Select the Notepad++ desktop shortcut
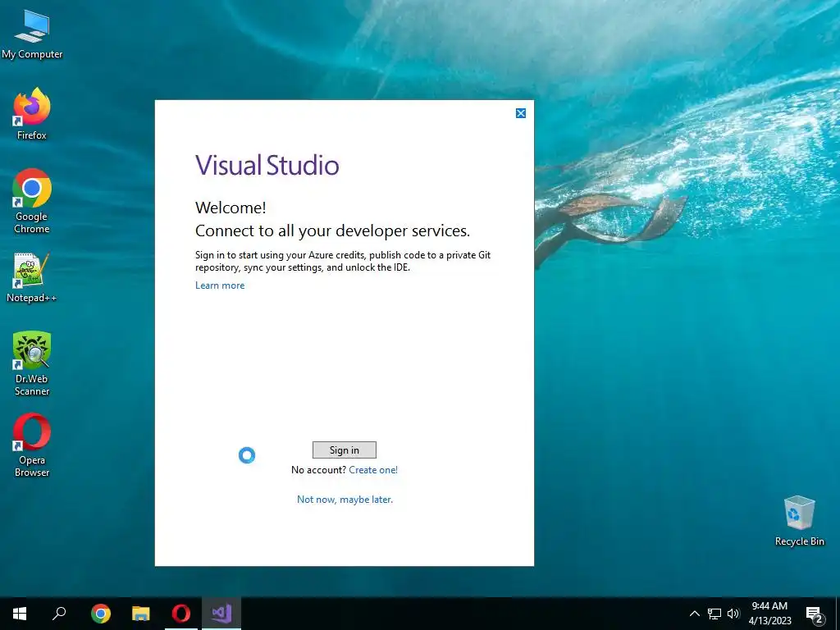Screen dimensions: 840x630 click(32, 278)
